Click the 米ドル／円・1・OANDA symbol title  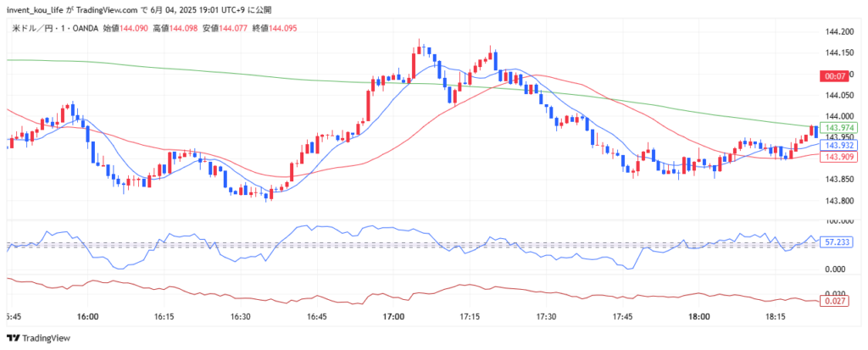click(55, 28)
